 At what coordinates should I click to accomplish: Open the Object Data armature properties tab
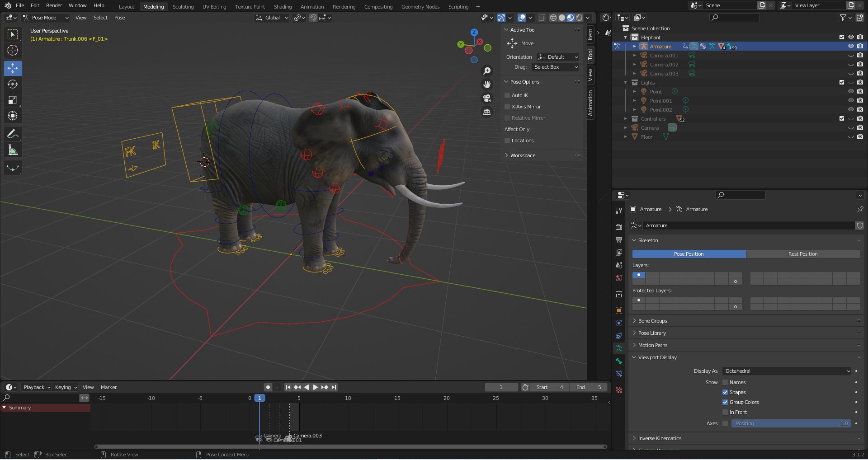click(x=619, y=348)
